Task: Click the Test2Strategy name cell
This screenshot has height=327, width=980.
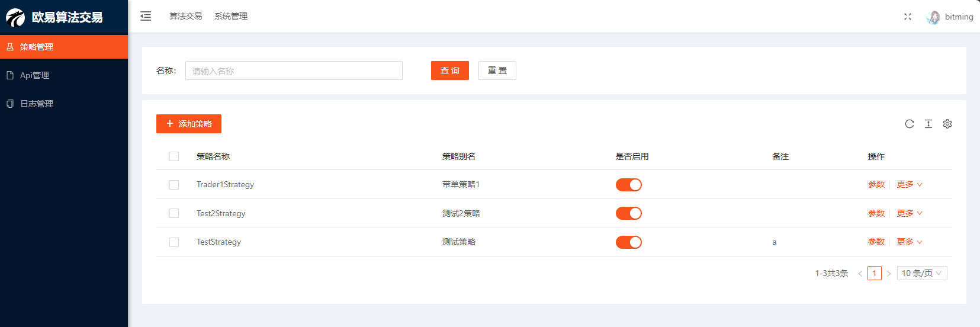Action: [x=221, y=213]
